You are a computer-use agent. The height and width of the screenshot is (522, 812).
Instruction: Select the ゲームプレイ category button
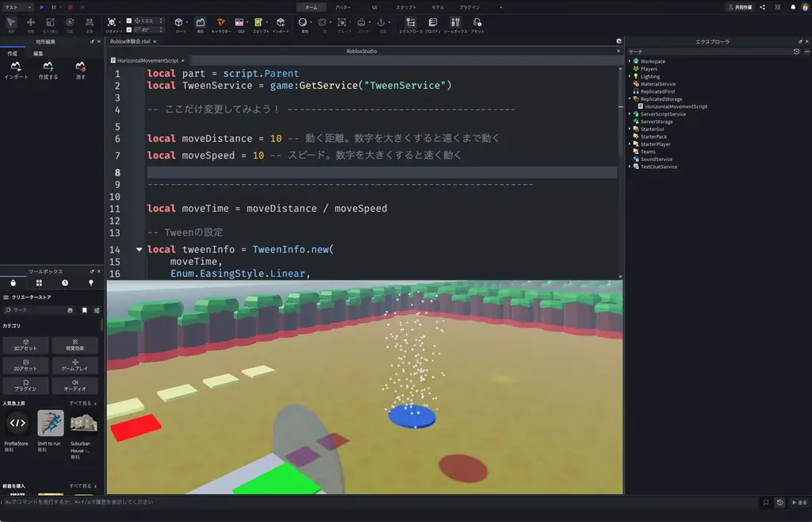pos(75,365)
